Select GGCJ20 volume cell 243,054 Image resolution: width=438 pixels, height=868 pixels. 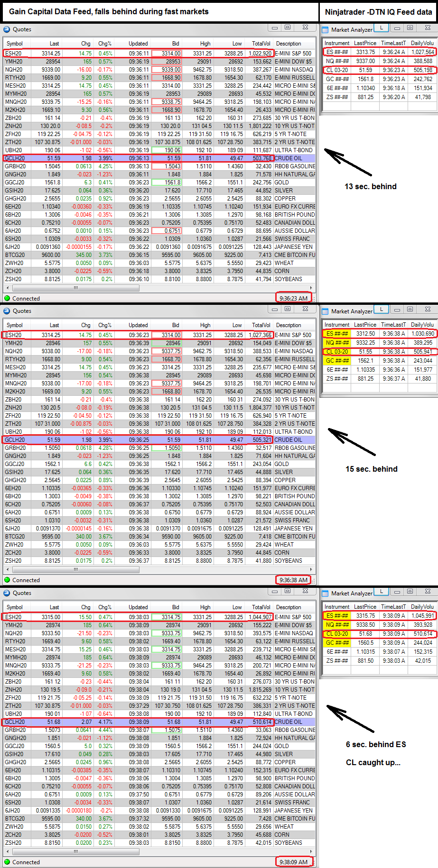pyautogui.click(x=259, y=464)
